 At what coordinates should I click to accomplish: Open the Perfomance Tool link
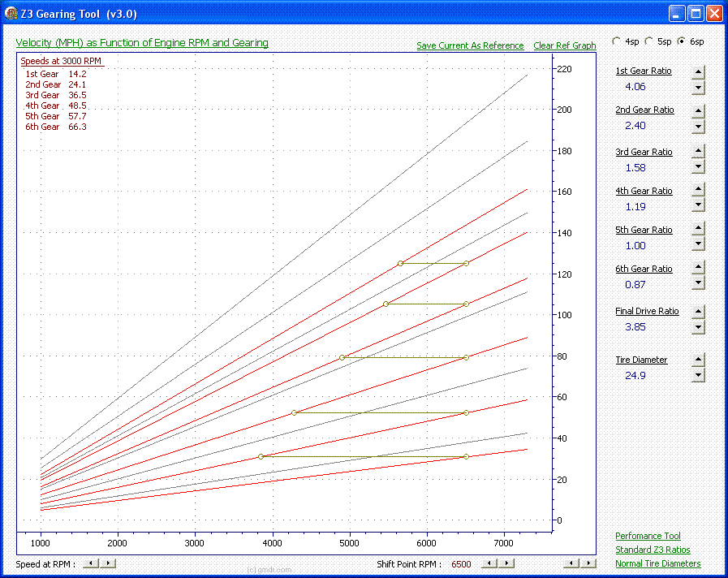[x=648, y=536]
